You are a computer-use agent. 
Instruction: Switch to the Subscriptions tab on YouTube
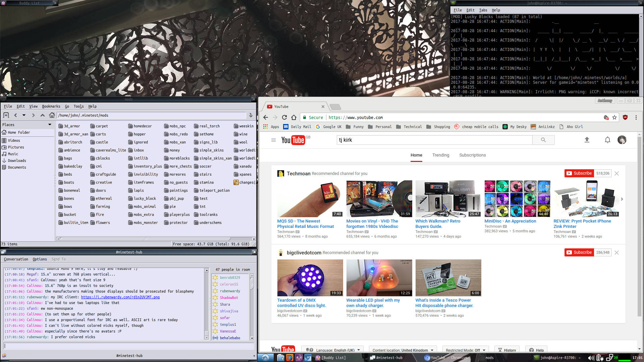[x=472, y=155]
